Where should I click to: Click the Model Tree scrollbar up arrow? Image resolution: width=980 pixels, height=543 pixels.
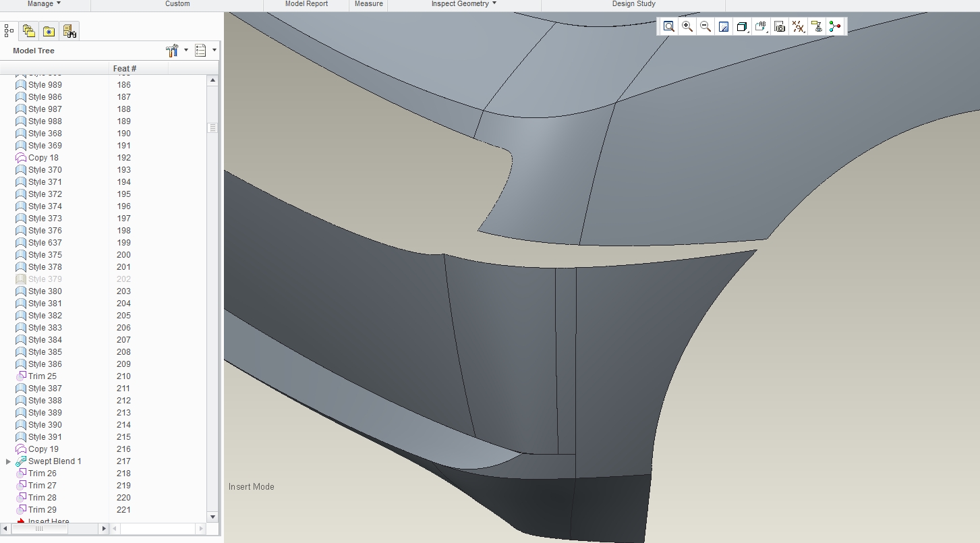pos(212,80)
